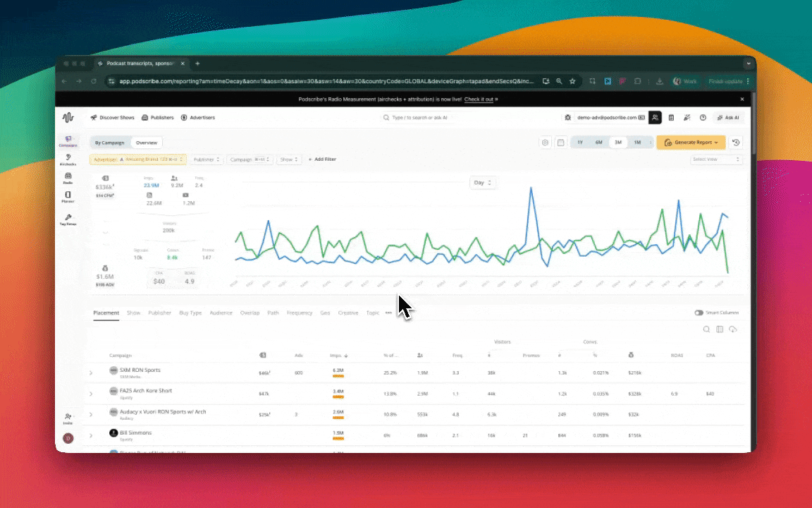812x508 pixels.
Task: Open the switch users icon button
Action: click(655, 118)
